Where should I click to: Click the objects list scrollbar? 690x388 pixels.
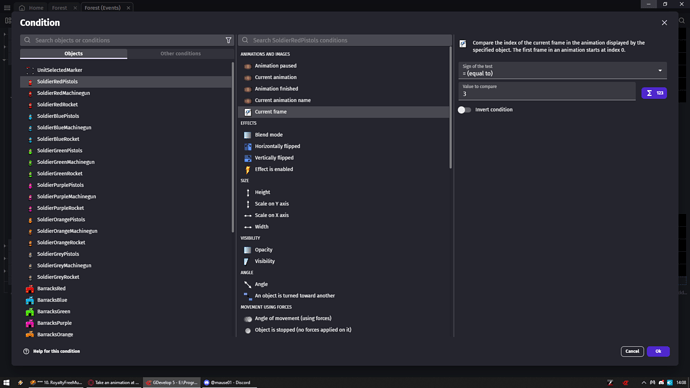point(232,147)
